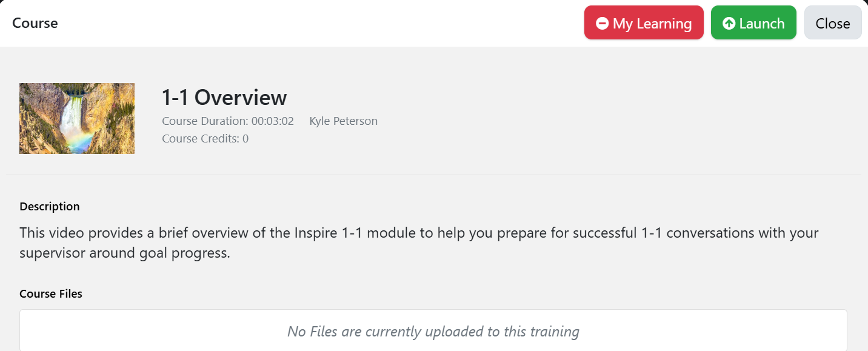Click the Course Files heading
The height and width of the screenshot is (351, 868).
(51, 294)
